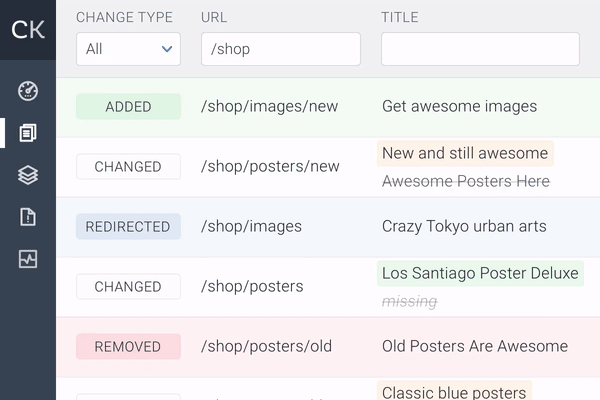Viewport: 600px width, 400px height.
Task: Focus the Title filter input
Action: [480, 49]
